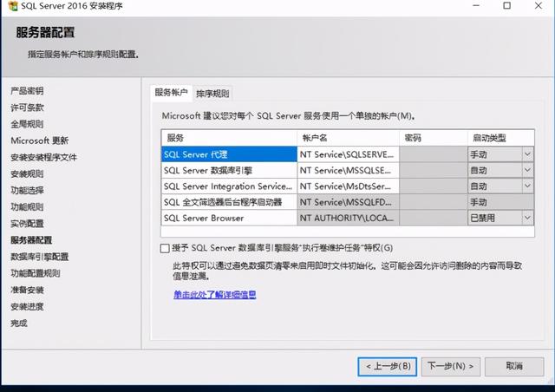Click account name NT Service\MSSQLSE... cell
The height and width of the screenshot is (392, 555).
pyautogui.click(x=348, y=170)
